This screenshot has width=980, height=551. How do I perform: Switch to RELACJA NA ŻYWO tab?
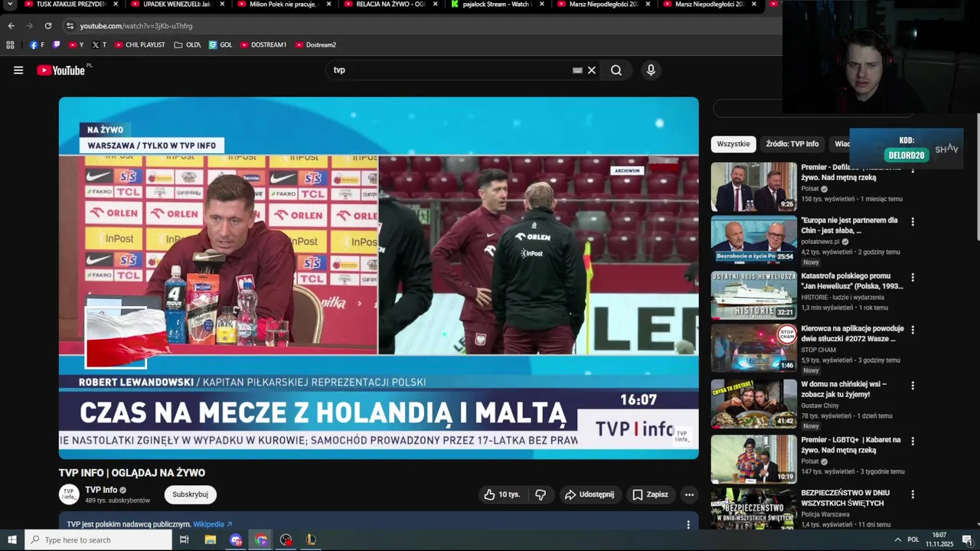coord(390,5)
